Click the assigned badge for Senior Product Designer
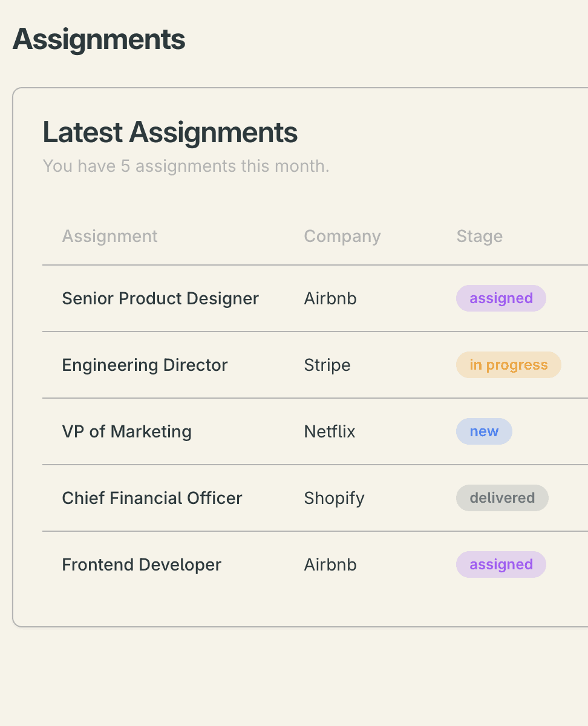Viewport: 588px width, 726px height. tap(501, 298)
